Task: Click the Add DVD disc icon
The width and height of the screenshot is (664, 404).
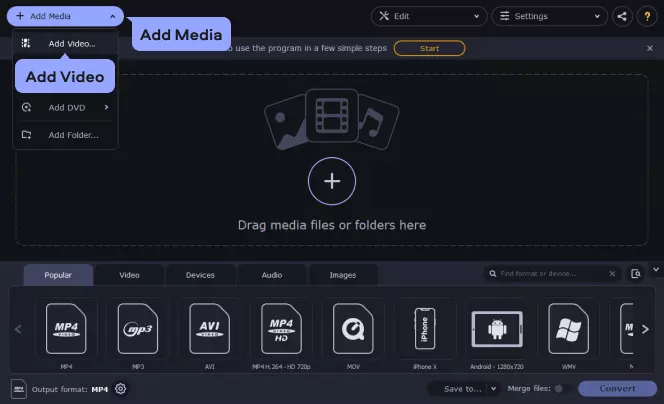Action: click(x=26, y=108)
